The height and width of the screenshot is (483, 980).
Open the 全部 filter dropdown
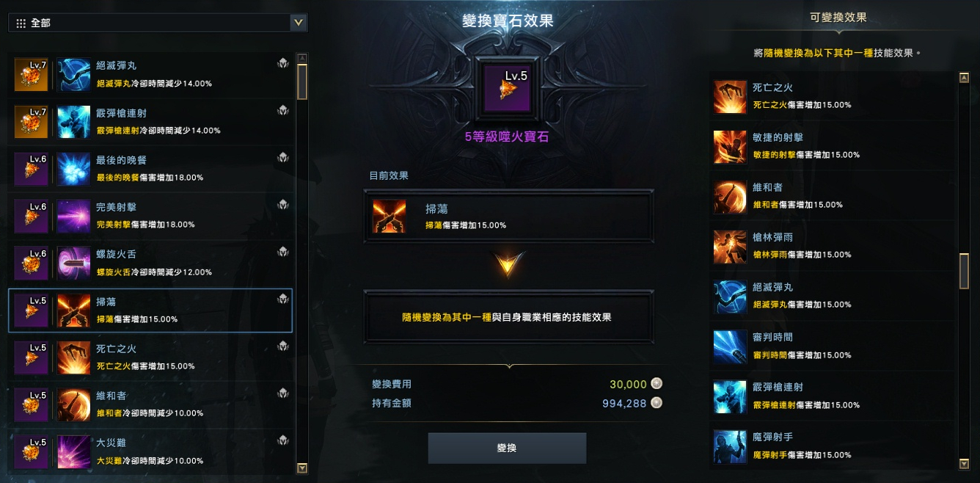(158, 23)
